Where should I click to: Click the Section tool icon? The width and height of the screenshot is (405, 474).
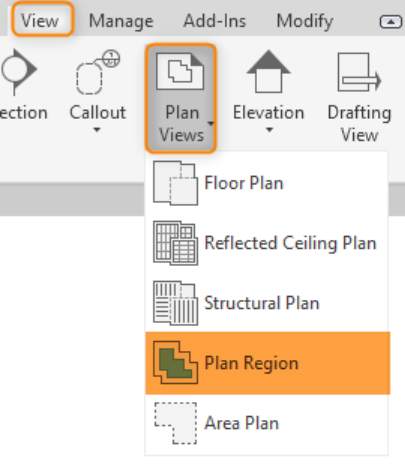click(x=19, y=72)
